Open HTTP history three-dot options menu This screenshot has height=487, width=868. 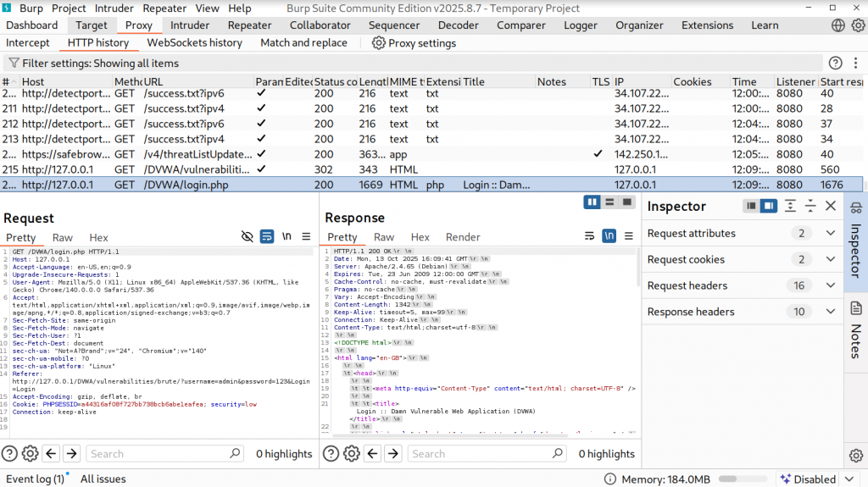(855, 63)
